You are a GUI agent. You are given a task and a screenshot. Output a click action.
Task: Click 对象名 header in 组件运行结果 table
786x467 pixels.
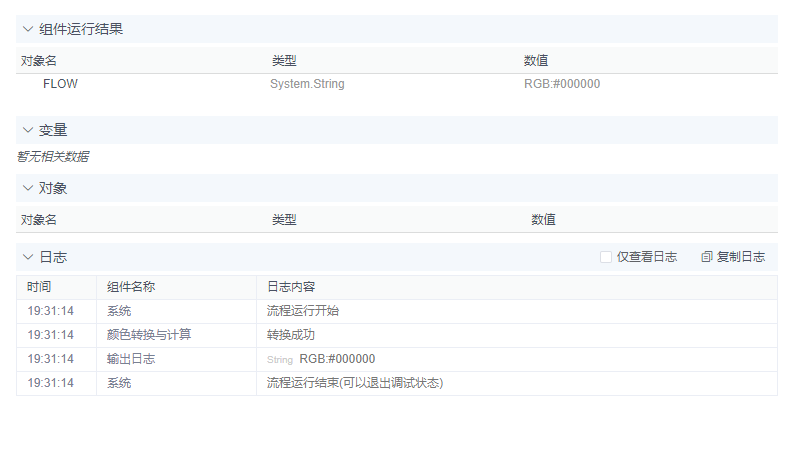(x=39, y=61)
